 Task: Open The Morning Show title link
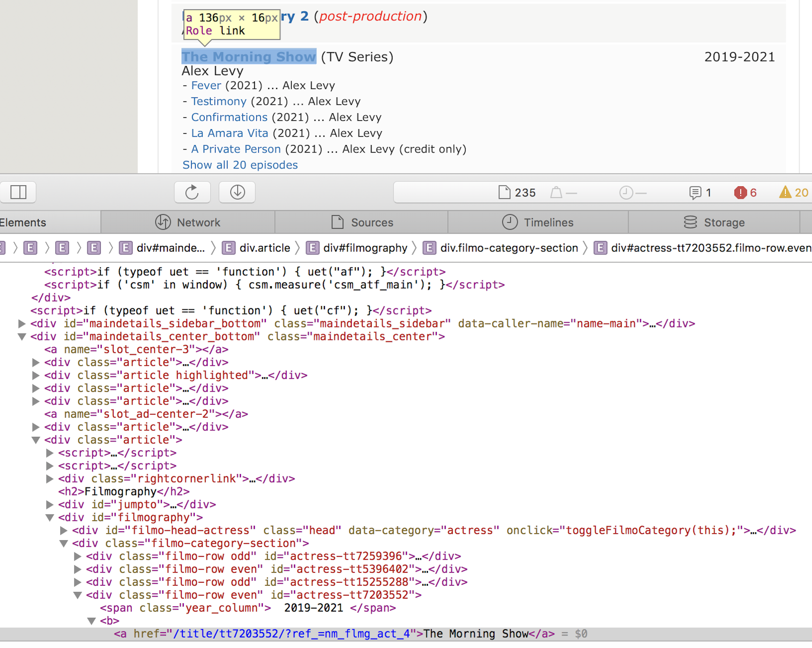pyautogui.click(x=248, y=57)
